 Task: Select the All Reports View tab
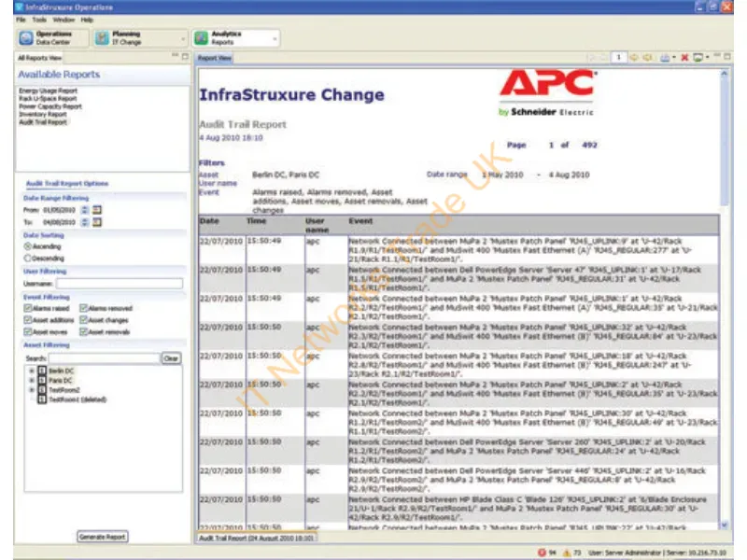click(39, 58)
